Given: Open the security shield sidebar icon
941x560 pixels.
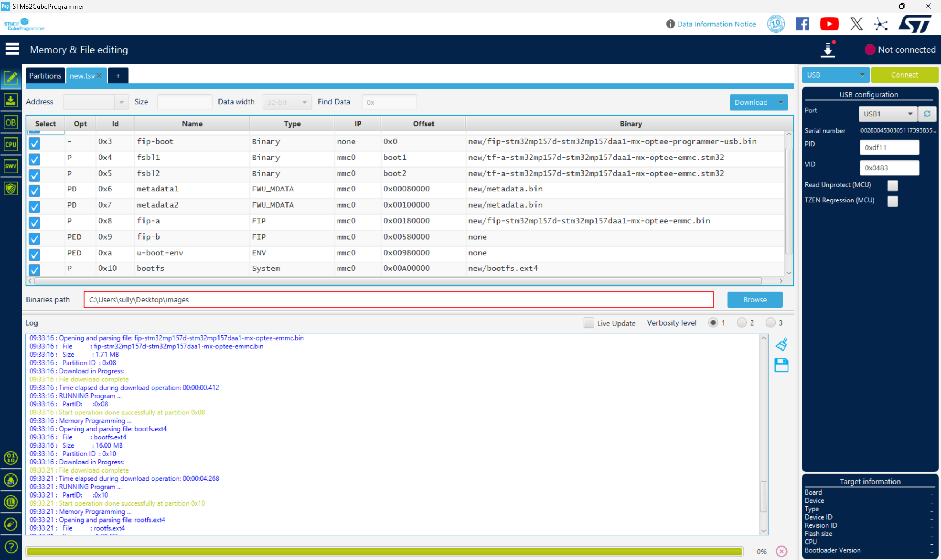Looking at the screenshot, I should point(11,188).
